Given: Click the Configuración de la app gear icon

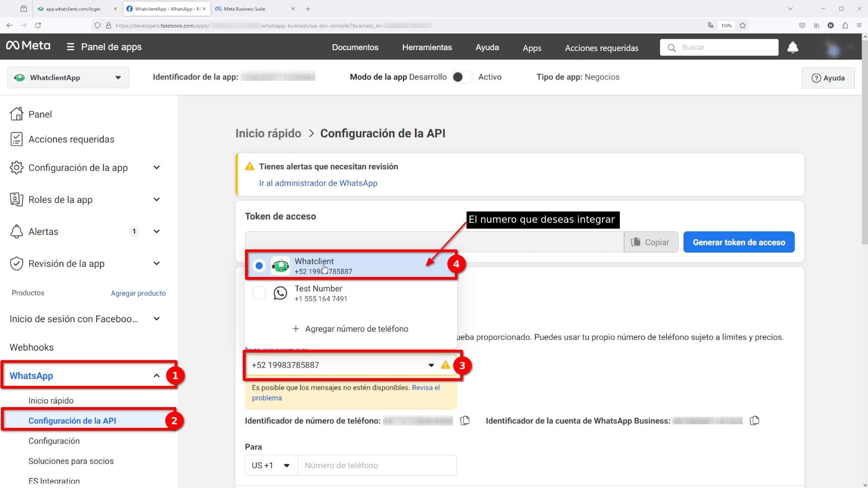Looking at the screenshot, I should click(16, 168).
